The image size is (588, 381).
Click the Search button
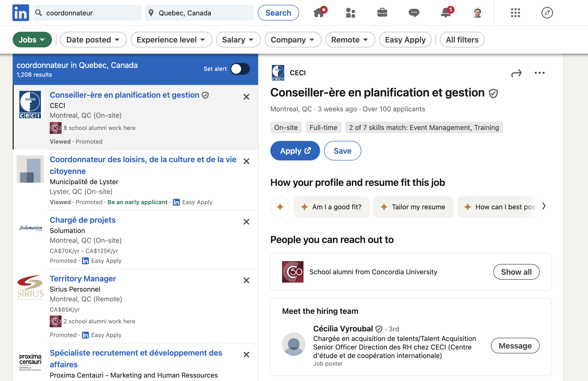[x=278, y=13]
